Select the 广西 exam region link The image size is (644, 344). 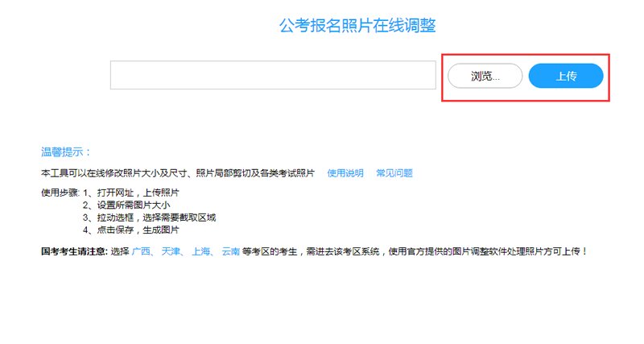coord(142,251)
